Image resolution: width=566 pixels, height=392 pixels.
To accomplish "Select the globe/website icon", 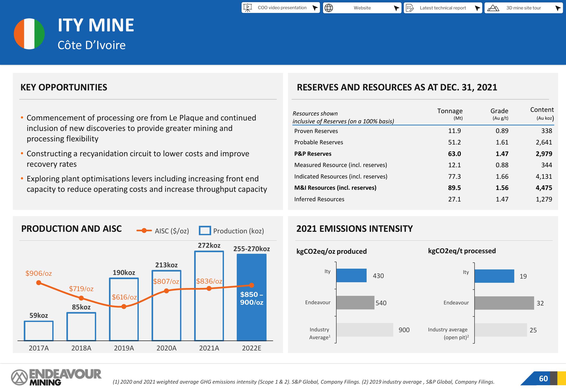I will (328, 8).
